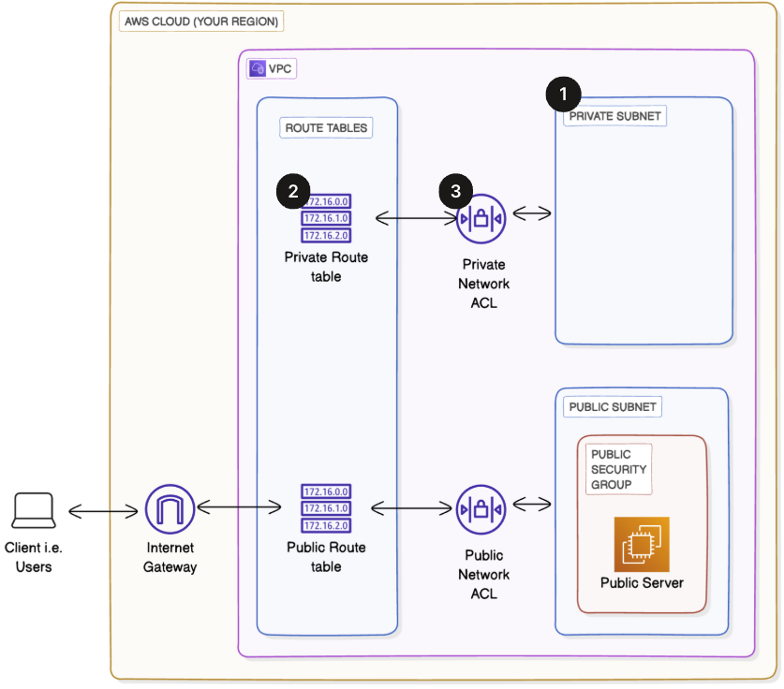Click 172.16.2.0 row in Public Route table
Image resolution: width=784 pixels, height=689 pixels.
(326, 525)
